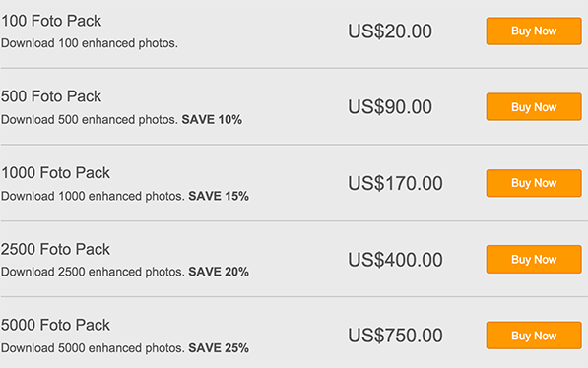Click the US$750.00 price
The height and width of the screenshot is (368, 588).
(395, 336)
